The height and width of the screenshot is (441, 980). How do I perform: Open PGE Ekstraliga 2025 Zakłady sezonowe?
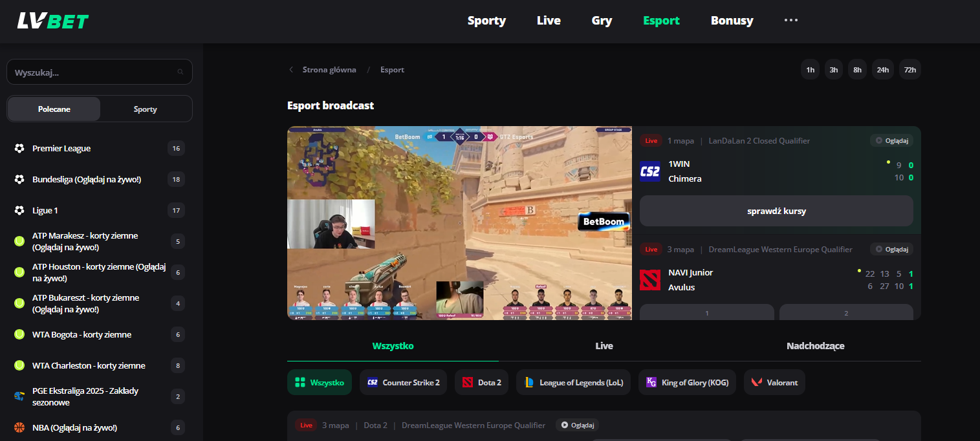coord(85,396)
